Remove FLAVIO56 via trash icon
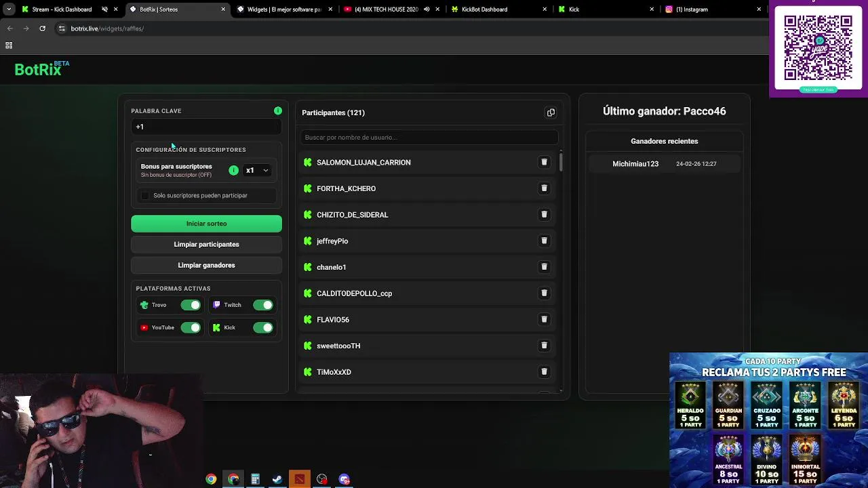Viewport: 868px width, 488px height. [x=544, y=319]
